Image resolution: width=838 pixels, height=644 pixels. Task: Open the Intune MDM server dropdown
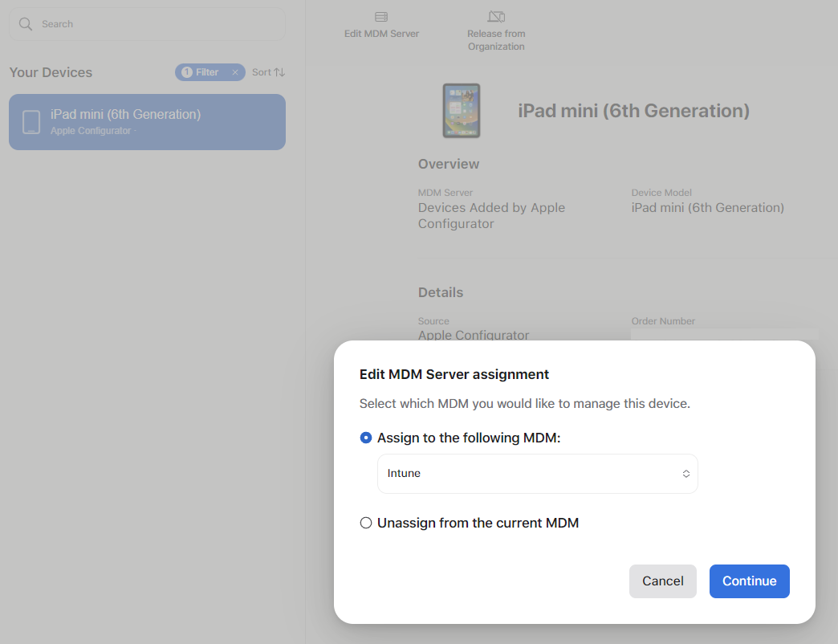[x=538, y=474]
